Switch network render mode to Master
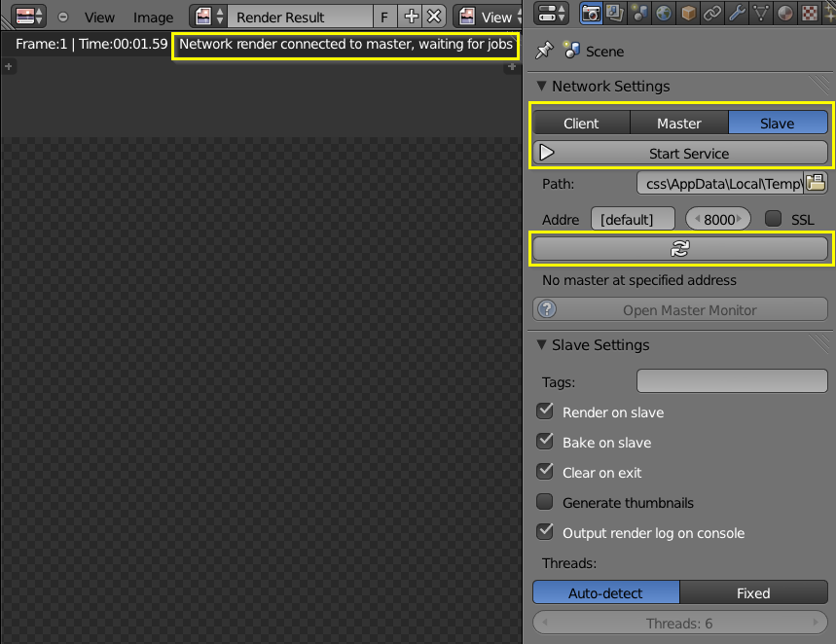Viewport: 836px width, 644px height. pos(678,123)
